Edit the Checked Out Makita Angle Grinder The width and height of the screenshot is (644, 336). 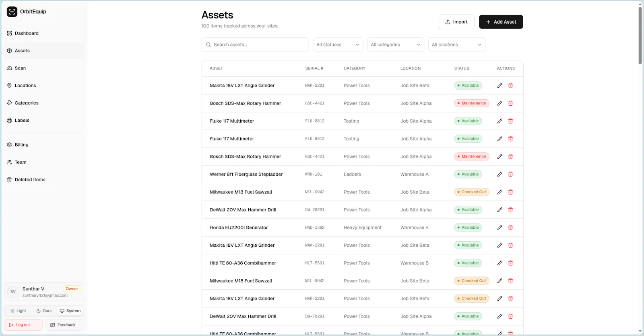(500, 299)
